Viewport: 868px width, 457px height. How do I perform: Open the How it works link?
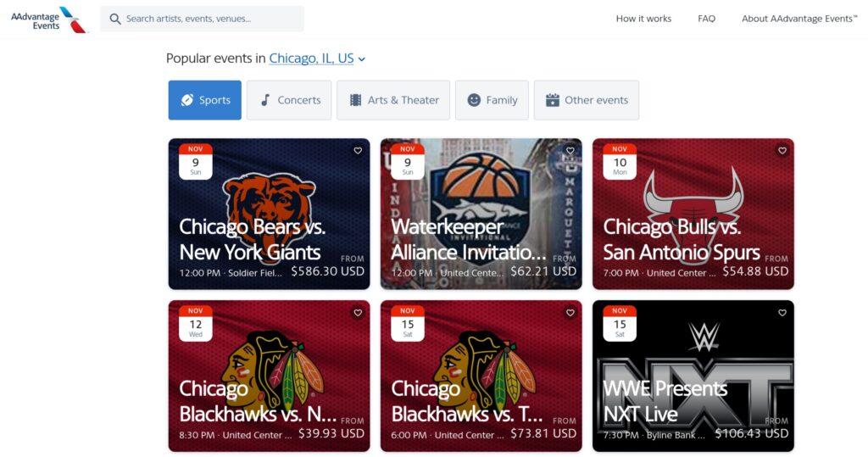(x=643, y=19)
